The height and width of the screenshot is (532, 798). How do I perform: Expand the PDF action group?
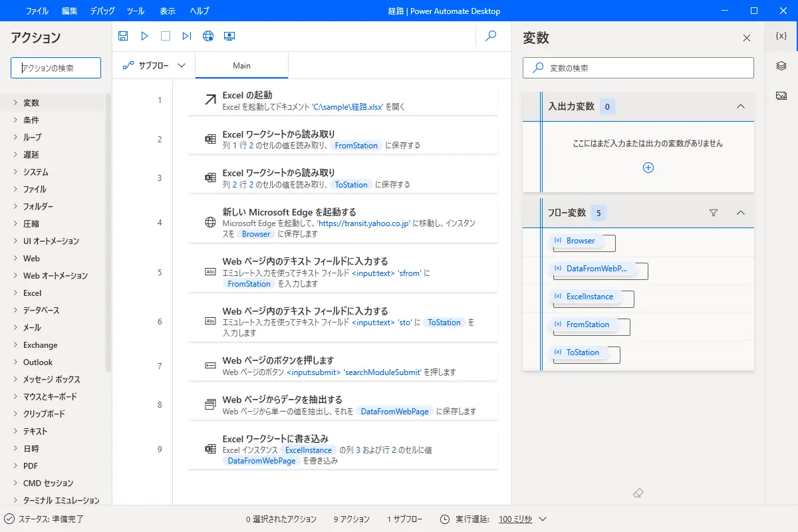16,466
